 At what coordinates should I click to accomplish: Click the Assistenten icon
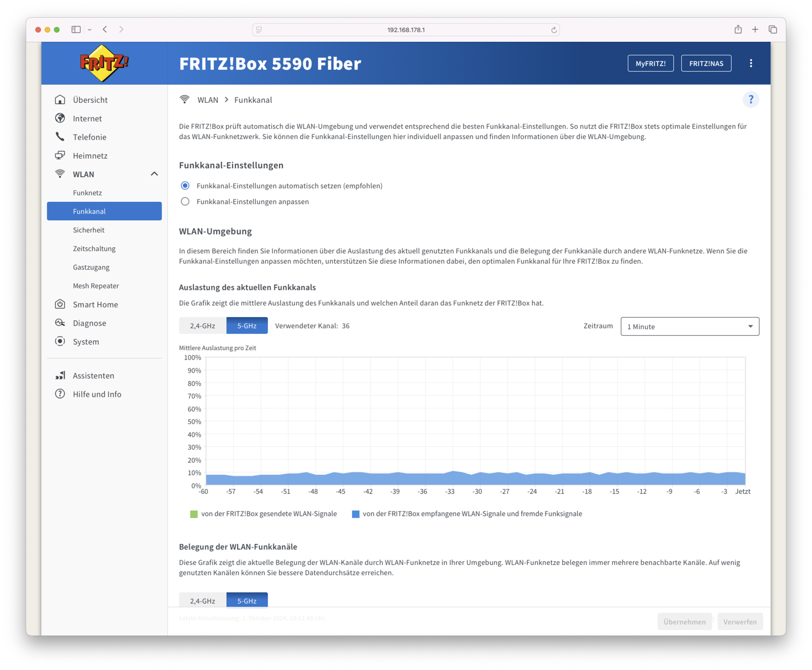click(x=60, y=375)
